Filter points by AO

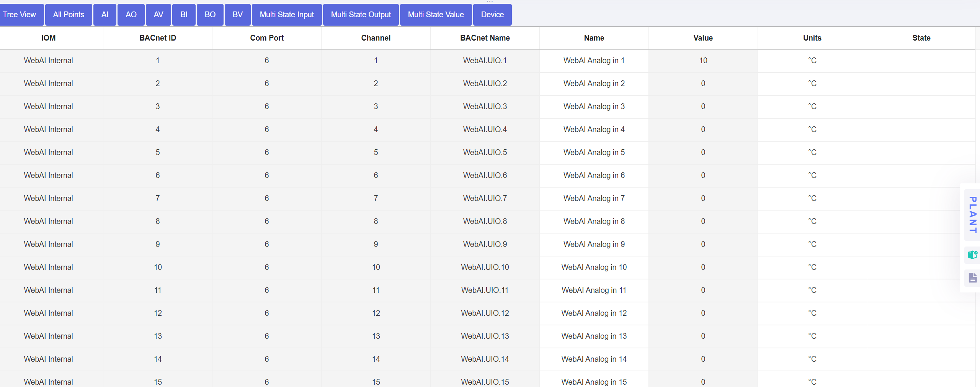[131, 15]
